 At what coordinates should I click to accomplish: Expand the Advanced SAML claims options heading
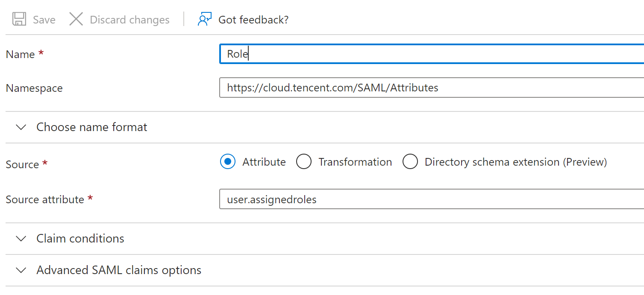pyautogui.click(x=119, y=270)
